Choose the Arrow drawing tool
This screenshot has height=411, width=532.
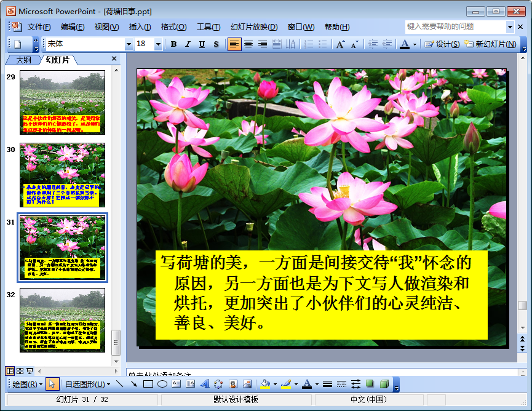(x=133, y=384)
